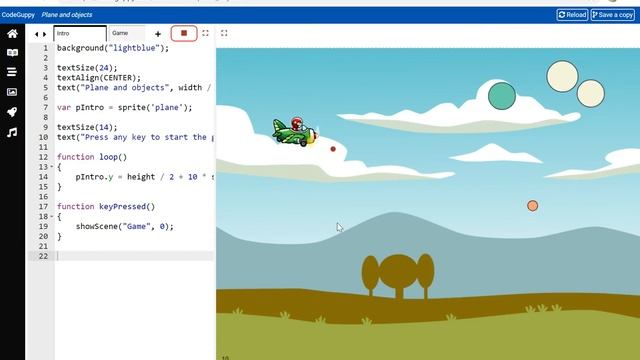Click the Reload button

pyautogui.click(x=572, y=15)
